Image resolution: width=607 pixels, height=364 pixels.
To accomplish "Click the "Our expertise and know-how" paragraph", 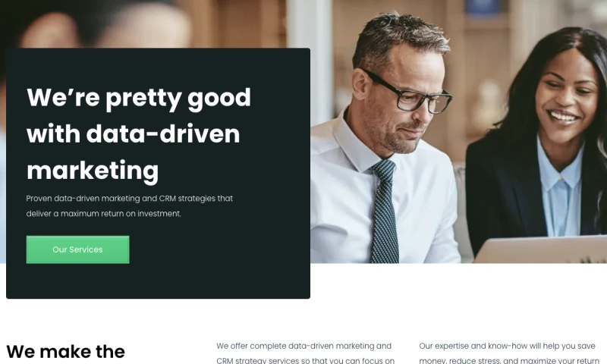I will point(509,353).
